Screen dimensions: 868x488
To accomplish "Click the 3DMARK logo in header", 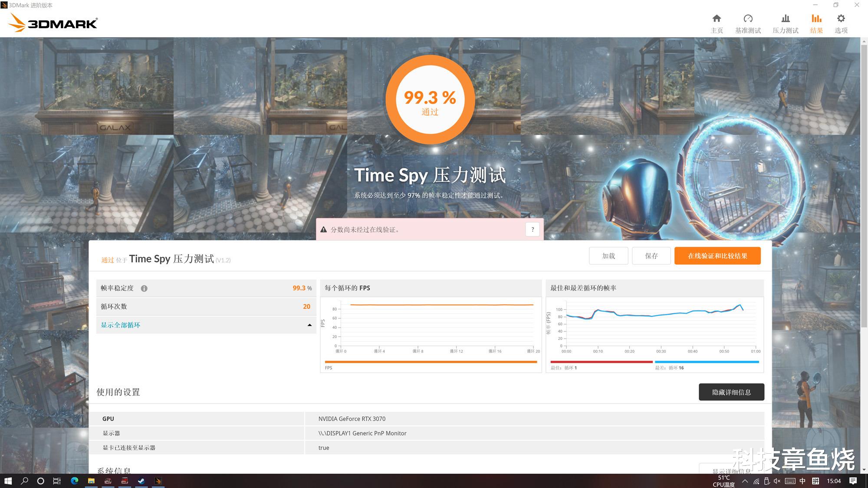I will click(53, 23).
